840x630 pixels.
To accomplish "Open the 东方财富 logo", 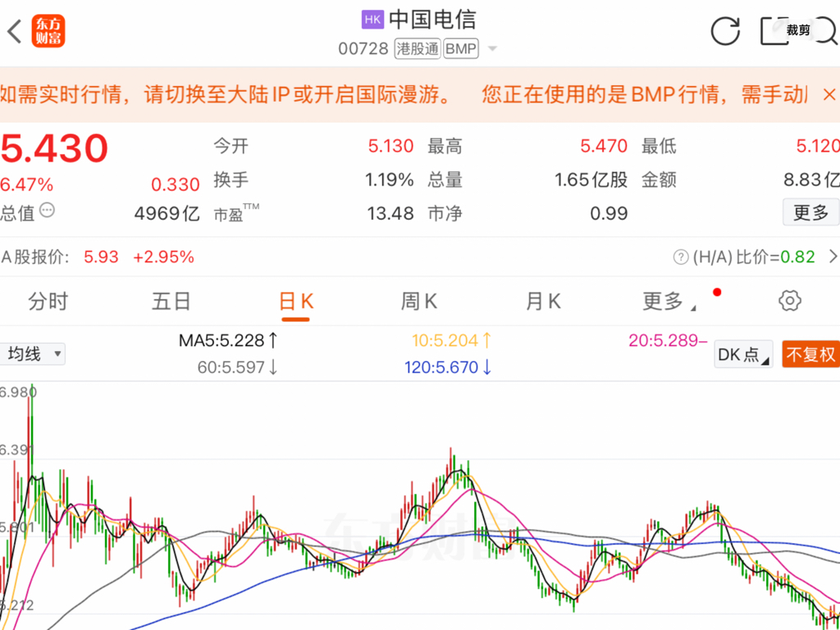I will 48,32.
